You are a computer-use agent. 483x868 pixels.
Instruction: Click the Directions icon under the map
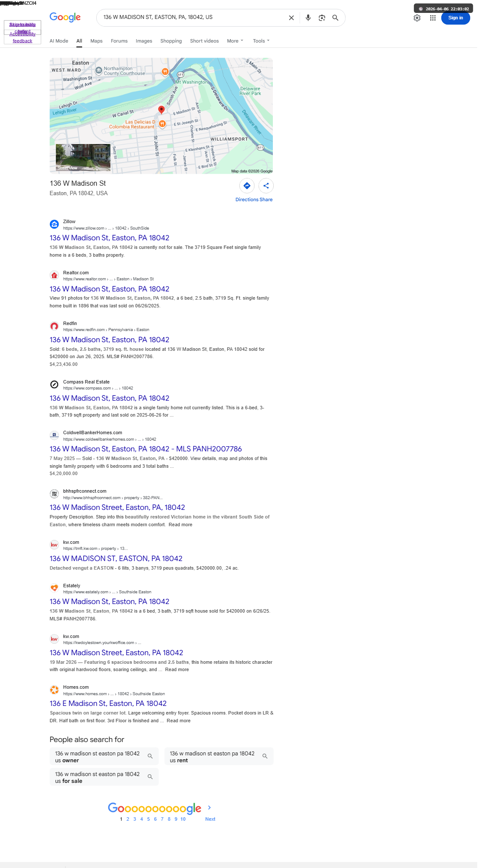point(247,186)
